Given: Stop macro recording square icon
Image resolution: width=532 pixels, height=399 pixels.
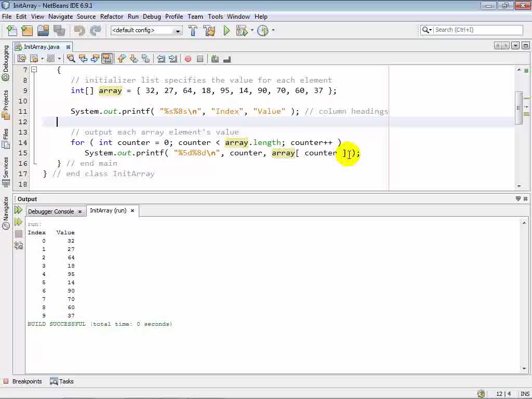Looking at the screenshot, I should point(200,59).
